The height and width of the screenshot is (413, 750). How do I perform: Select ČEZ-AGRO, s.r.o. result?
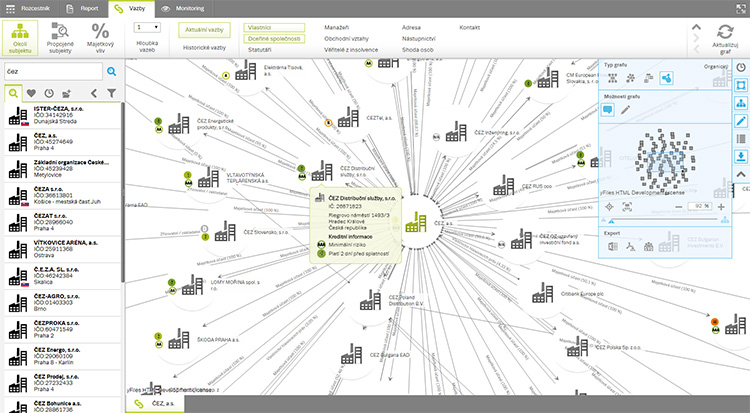[62, 303]
